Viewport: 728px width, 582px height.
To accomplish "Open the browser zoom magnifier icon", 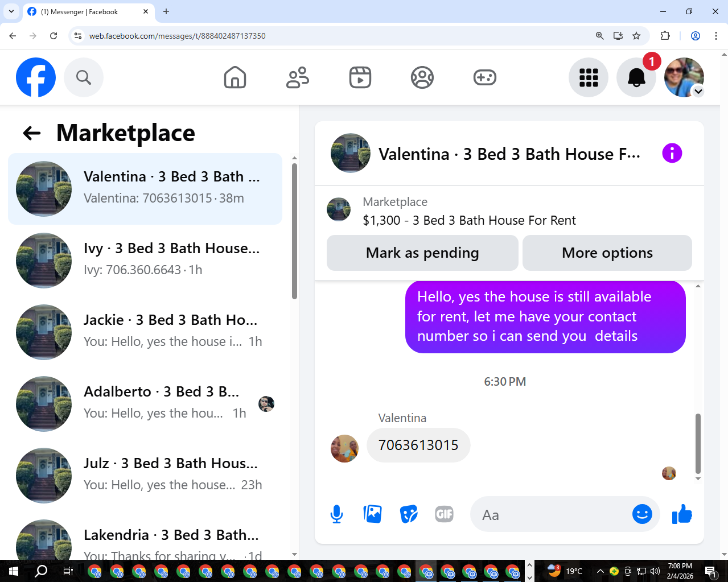I will click(x=599, y=36).
